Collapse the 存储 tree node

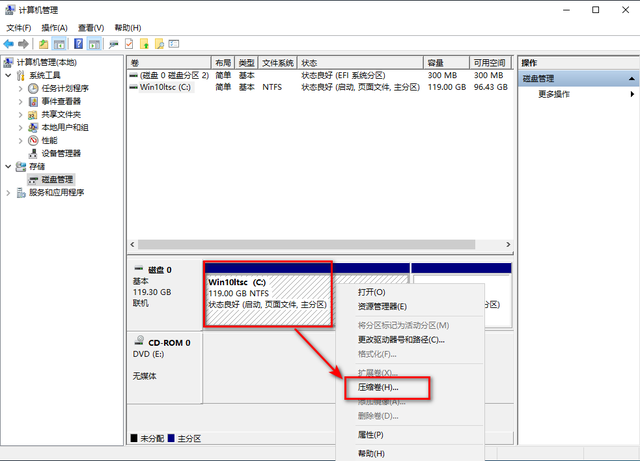(8, 167)
